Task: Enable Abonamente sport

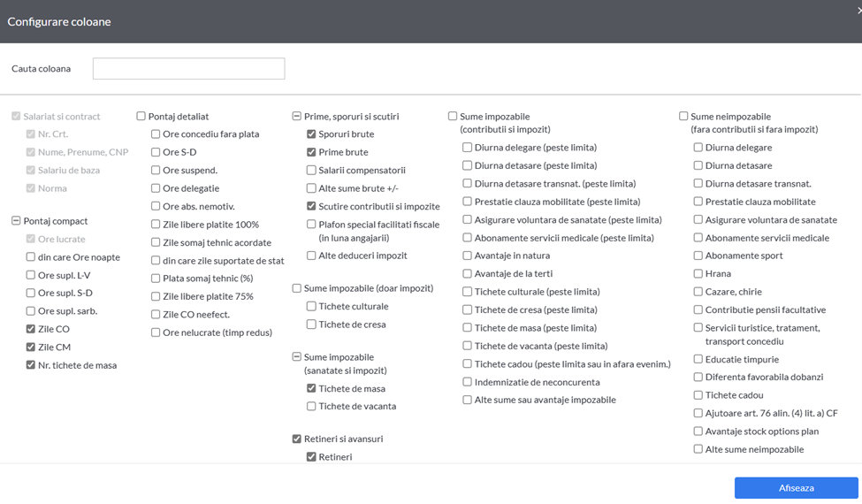Action: (698, 256)
